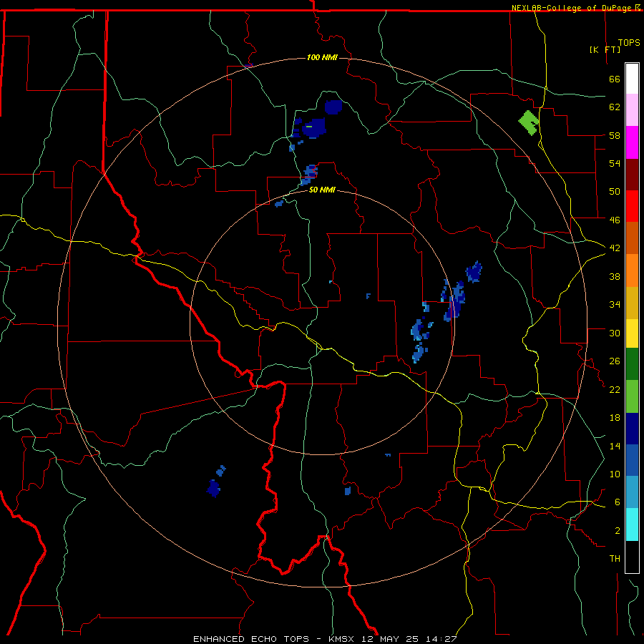Viewport: 644px width, 644px height.
Task: Click the light blue legend swatch near 6
Action: pyautogui.click(x=632, y=492)
